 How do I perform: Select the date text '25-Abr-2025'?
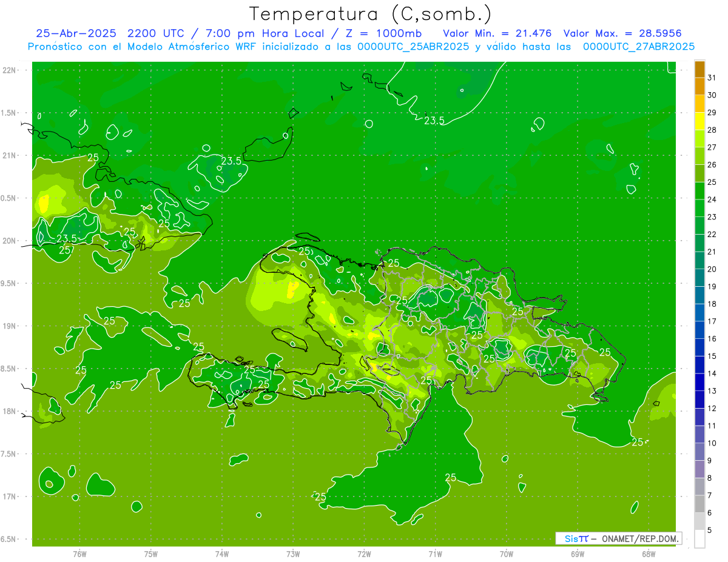point(75,33)
